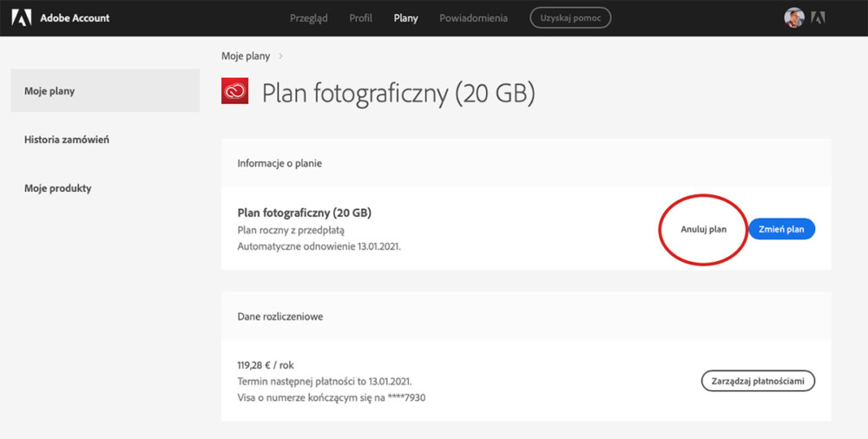868x439 pixels.
Task: Click the bold Plan fotograficzny (20 GB) card title
Action: tap(305, 213)
